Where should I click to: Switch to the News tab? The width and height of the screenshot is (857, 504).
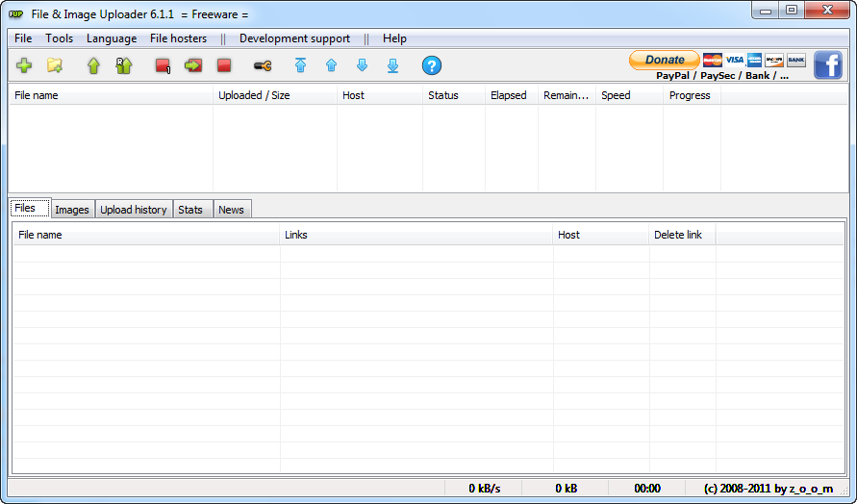pos(233,210)
